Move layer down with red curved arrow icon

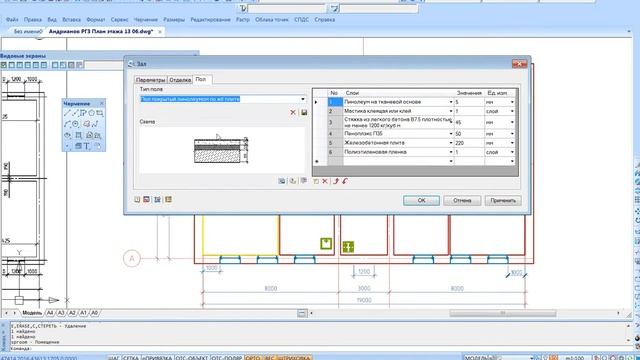point(345,181)
